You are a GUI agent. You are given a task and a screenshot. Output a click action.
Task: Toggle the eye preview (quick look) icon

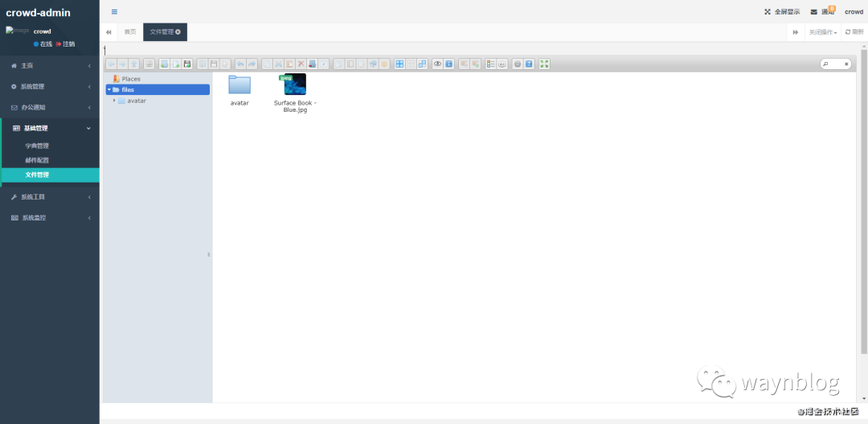coord(437,64)
